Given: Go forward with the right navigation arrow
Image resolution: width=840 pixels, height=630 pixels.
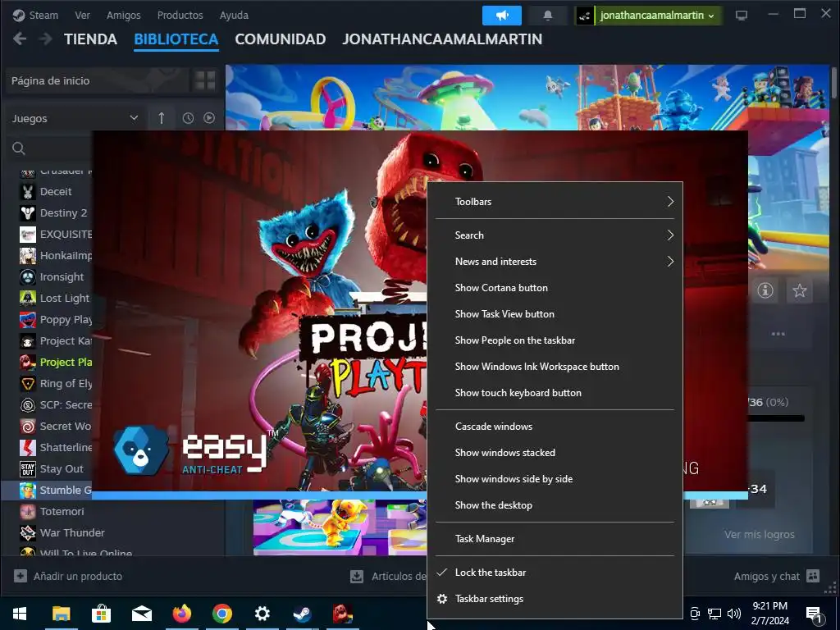Looking at the screenshot, I should 46,39.
